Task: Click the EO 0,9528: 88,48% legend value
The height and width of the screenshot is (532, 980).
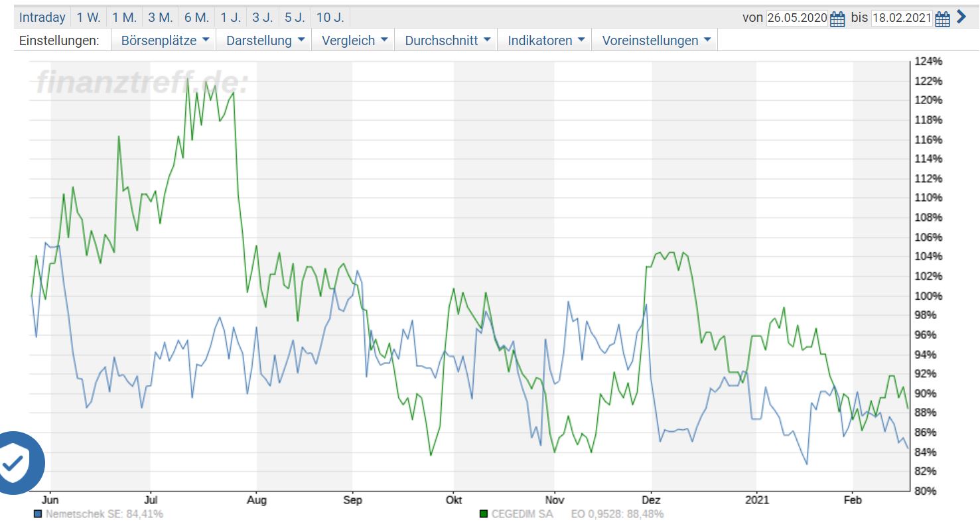Action: pyautogui.click(x=617, y=514)
